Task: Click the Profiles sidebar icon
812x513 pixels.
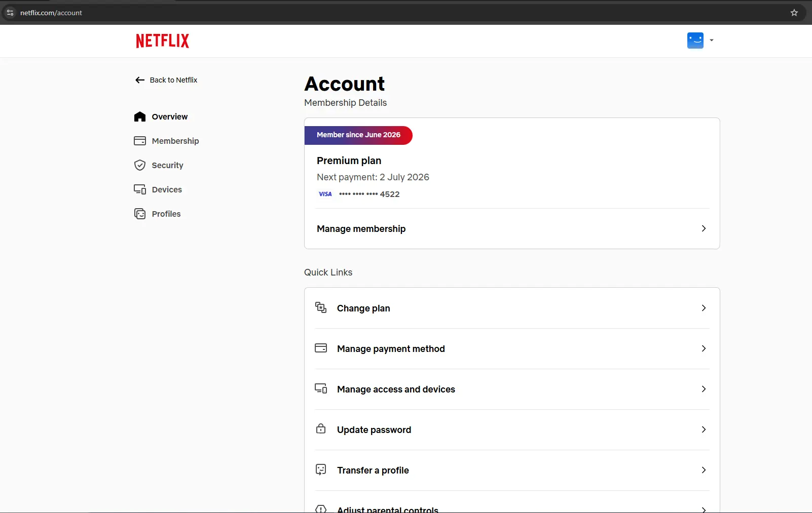Action: [x=140, y=214]
